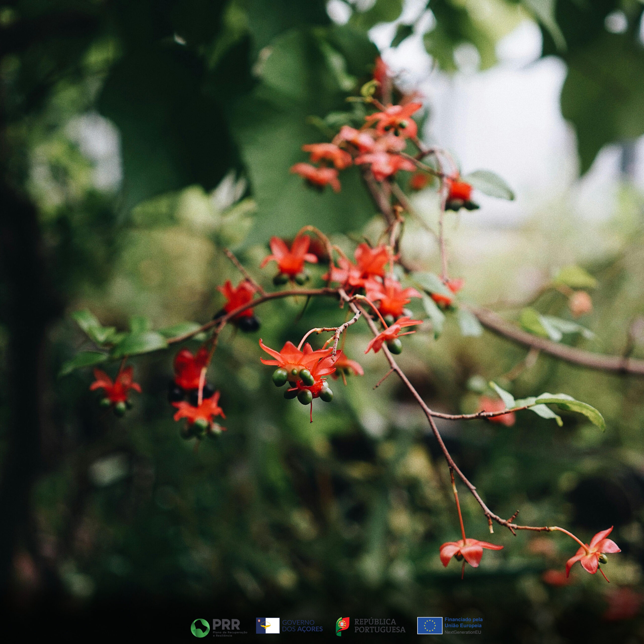Click the Portuguese Republic flag emblem
644x644 pixels.
(342, 626)
